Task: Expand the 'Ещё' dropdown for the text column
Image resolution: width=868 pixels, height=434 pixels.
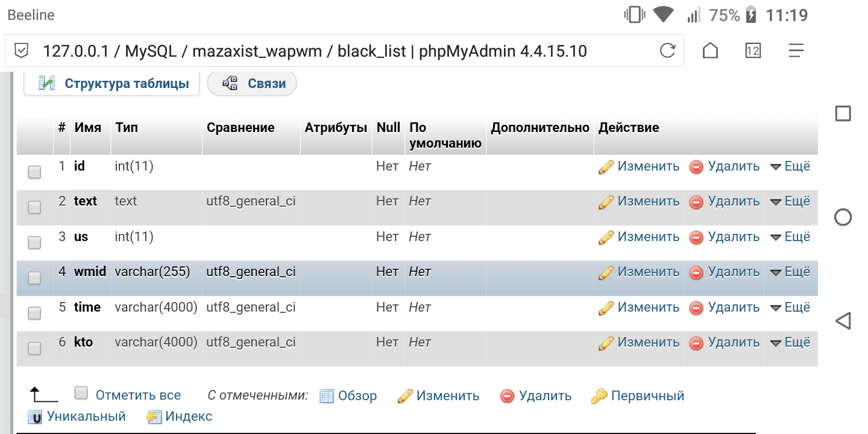Action: coord(790,201)
